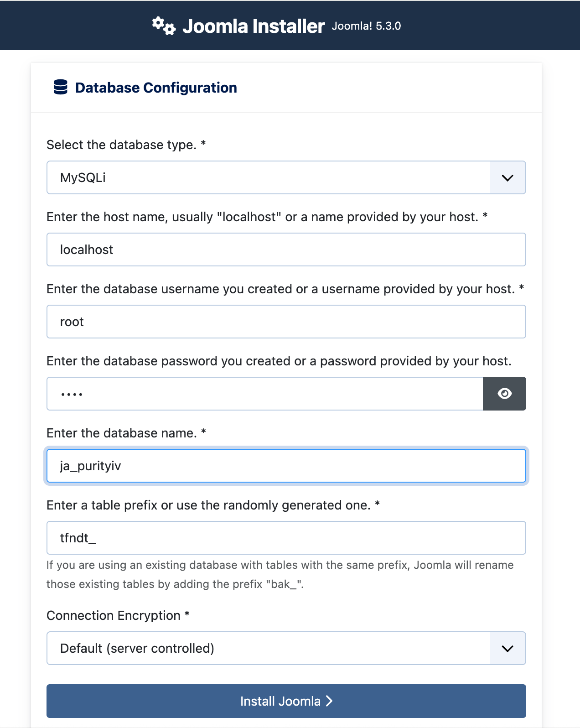Click the tfndt_ table prefix field
The height and width of the screenshot is (728, 580).
click(x=286, y=538)
